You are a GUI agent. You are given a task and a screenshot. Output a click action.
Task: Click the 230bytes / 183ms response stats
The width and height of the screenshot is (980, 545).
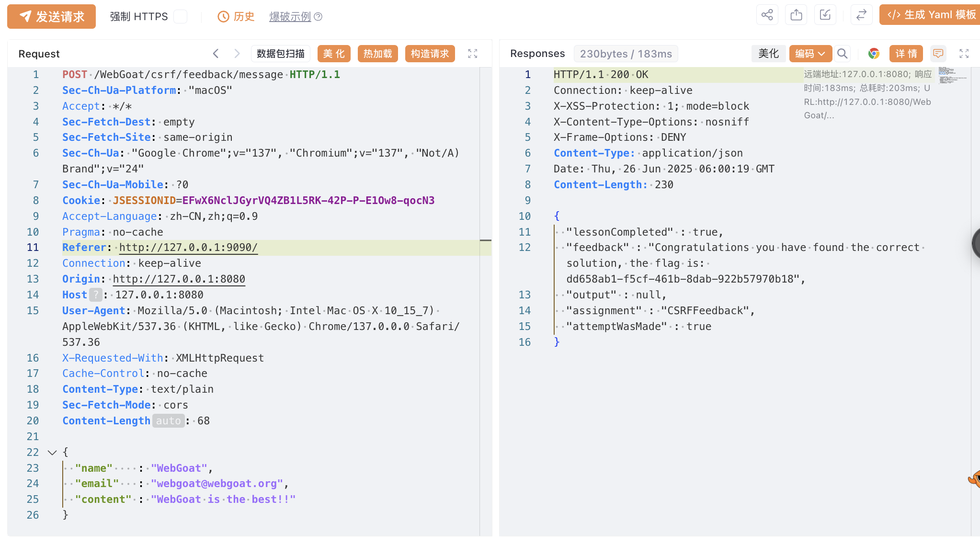pos(626,54)
